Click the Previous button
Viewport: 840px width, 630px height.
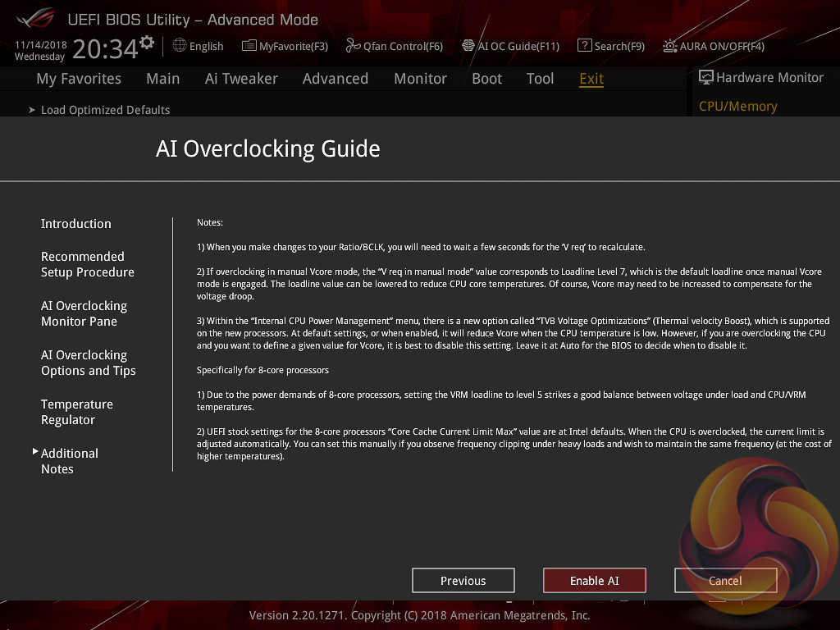pos(463,581)
